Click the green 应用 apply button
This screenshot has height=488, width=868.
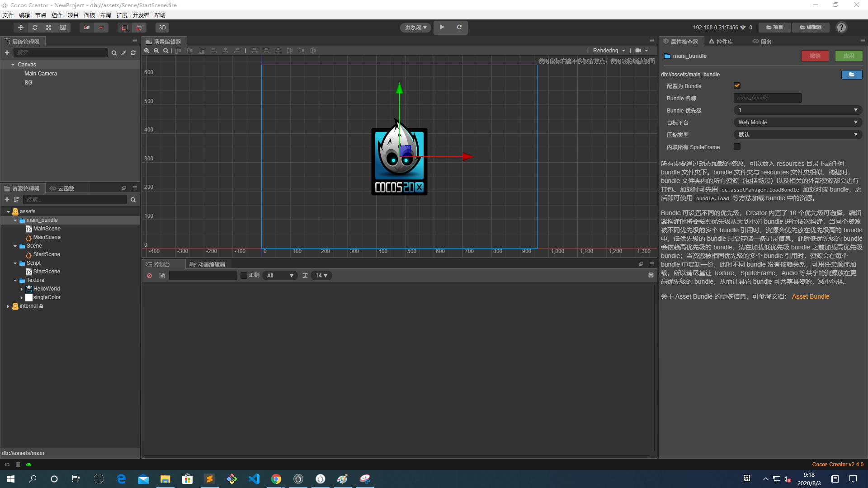click(849, 56)
